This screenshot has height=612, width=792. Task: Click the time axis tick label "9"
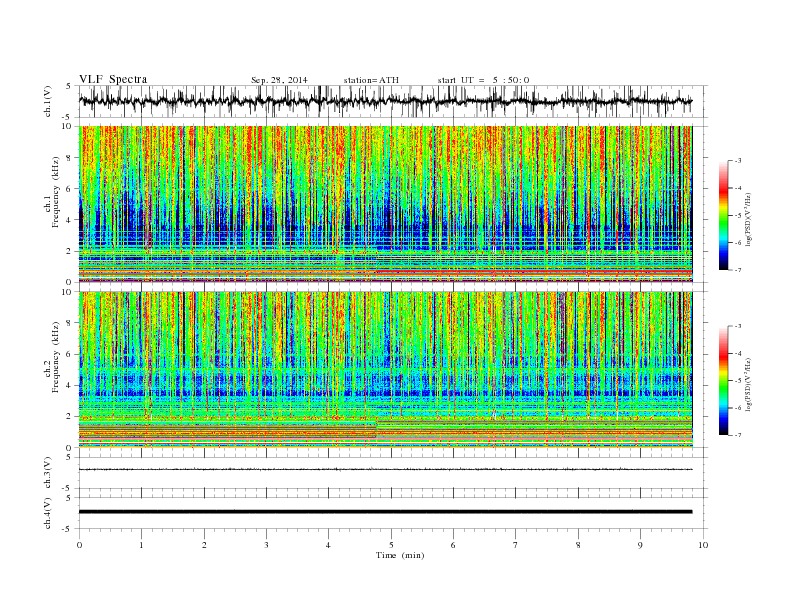tap(640, 545)
